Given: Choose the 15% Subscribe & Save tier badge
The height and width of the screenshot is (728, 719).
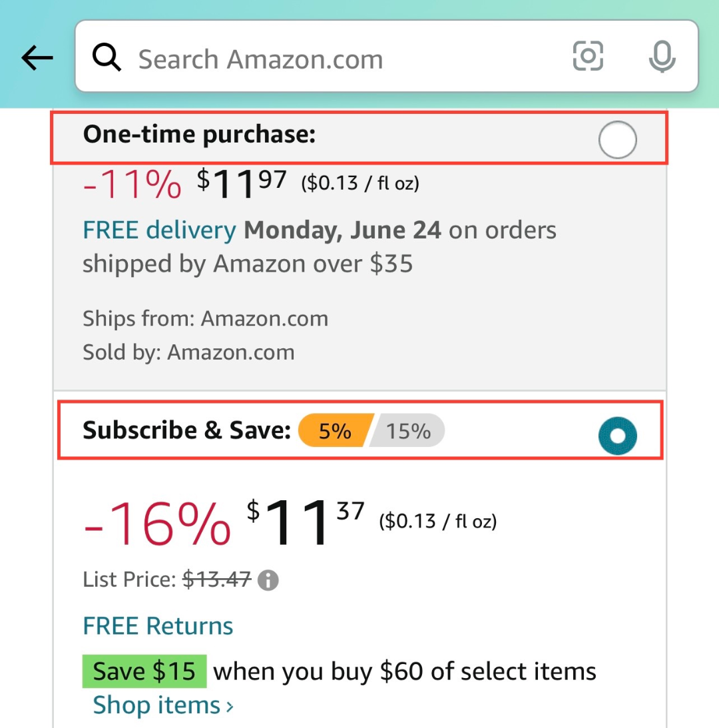Looking at the screenshot, I should click(x=408, y=431).
